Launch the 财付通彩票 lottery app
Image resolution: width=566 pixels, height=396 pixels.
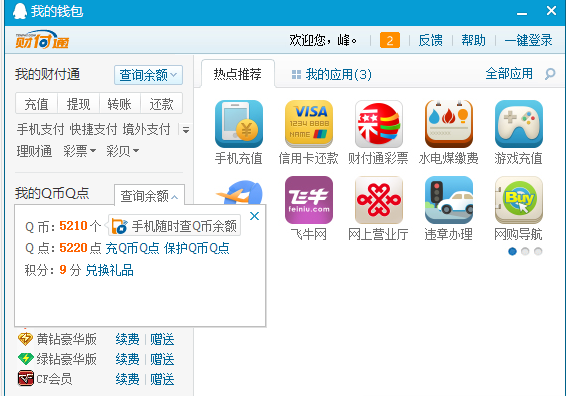pyautogui.click(x=379, y=124)
